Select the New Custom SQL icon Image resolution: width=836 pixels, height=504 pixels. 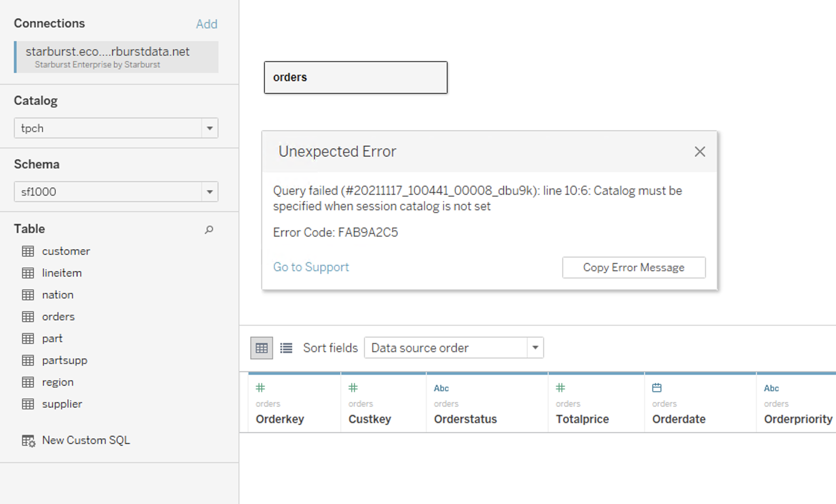click(x=28, y=440)
